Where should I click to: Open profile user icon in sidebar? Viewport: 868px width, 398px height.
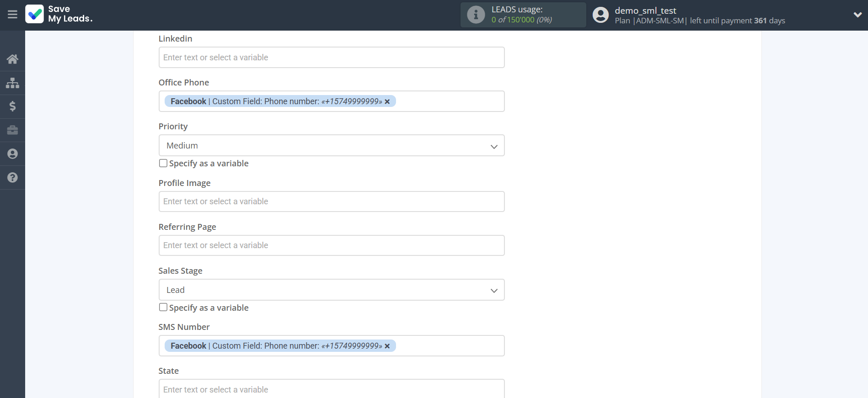click(x=12, y=154)
